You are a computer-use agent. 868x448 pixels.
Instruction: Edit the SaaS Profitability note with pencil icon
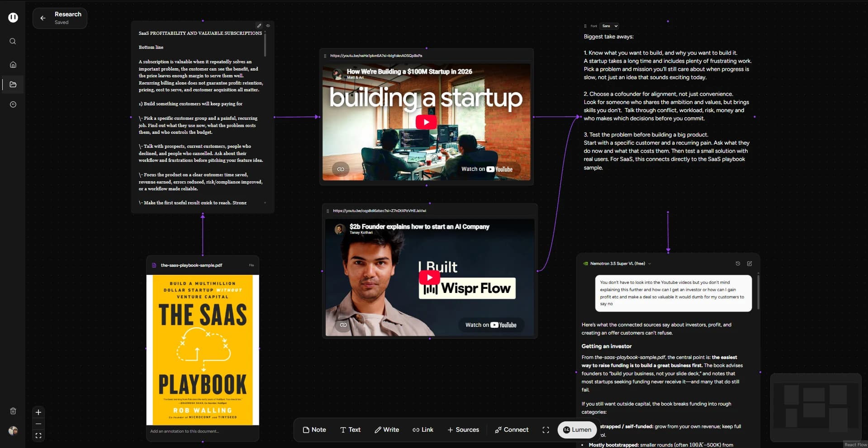[259, 26]
